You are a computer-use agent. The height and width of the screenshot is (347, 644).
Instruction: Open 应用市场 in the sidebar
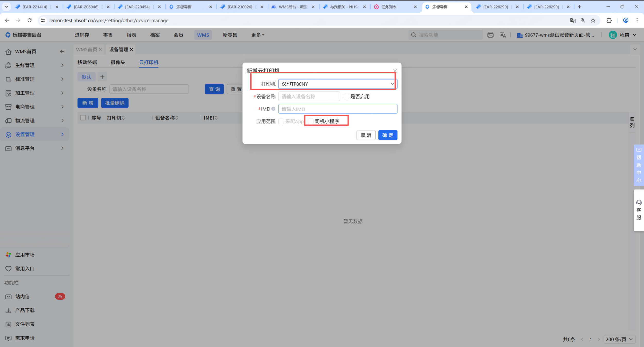point(25,255)
